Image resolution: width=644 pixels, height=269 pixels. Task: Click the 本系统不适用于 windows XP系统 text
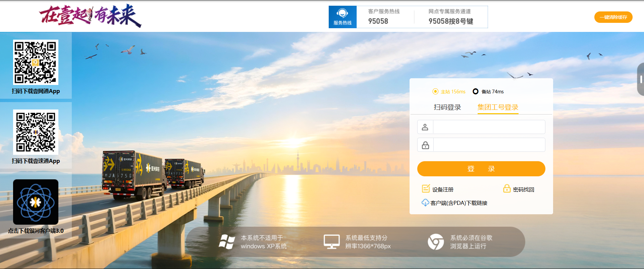264,242
